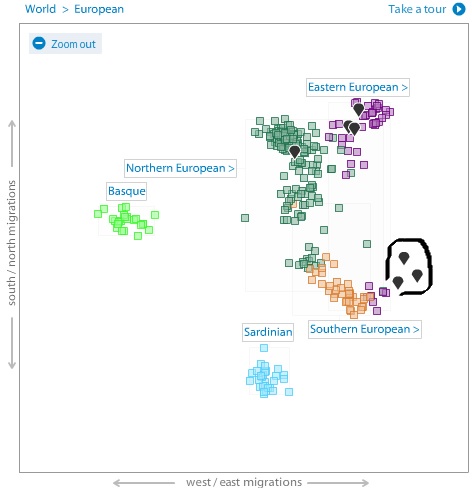This screenshot has width=472, height=488.
Task: Select the isolated light blue square above Sardinian cluster
Action: (264, 348)
